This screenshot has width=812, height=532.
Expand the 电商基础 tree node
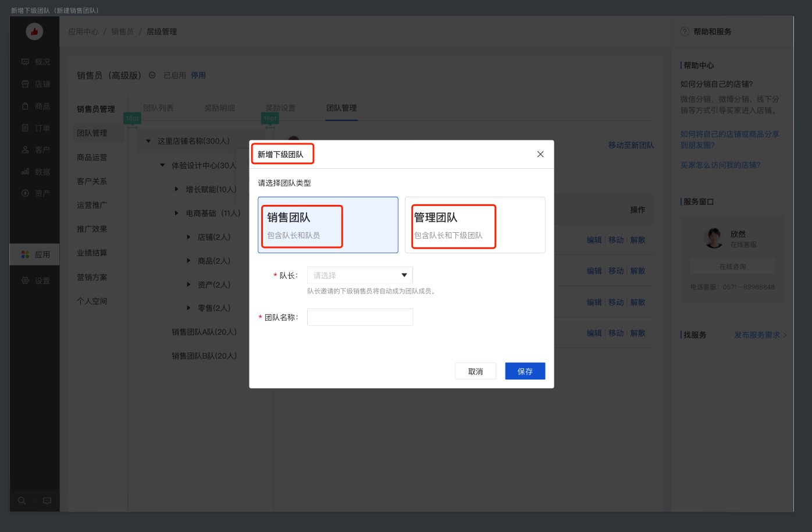[x=177, y=213]
